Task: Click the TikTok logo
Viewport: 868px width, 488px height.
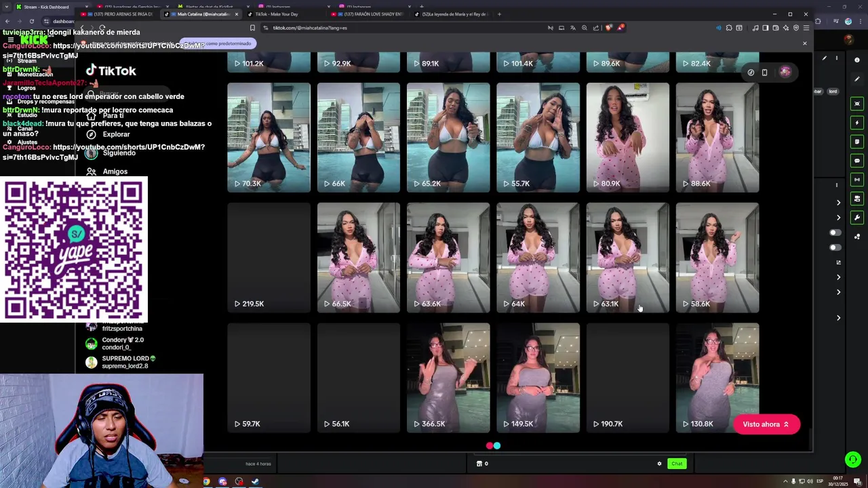Action: 111,70
